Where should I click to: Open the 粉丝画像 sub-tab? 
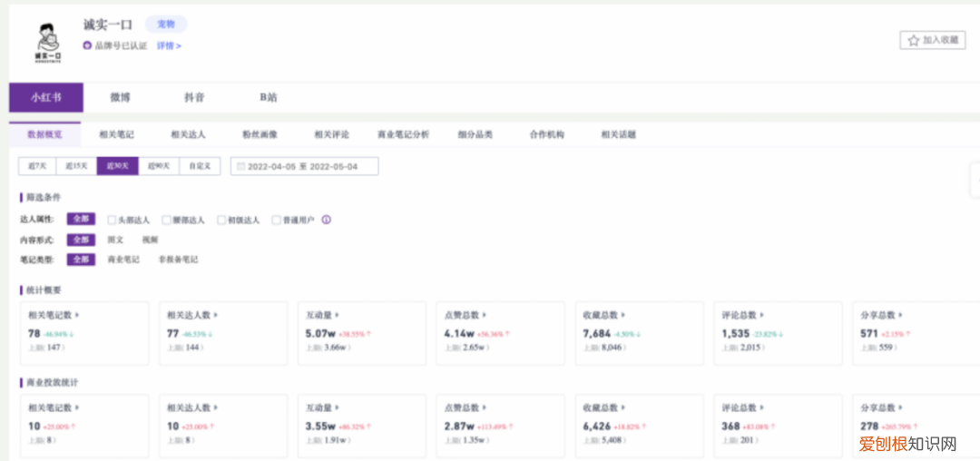pyautogui.click(x=260, y=134)
